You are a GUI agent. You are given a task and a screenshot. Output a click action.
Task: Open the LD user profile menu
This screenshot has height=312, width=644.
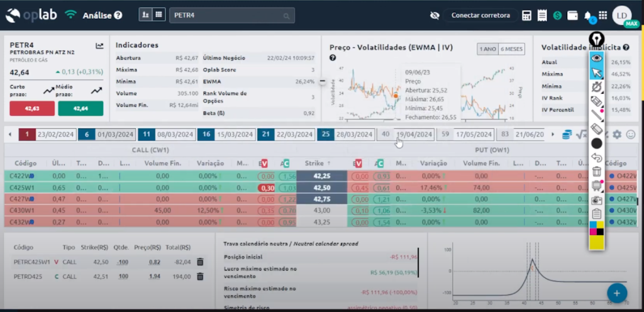click(622, 16)
